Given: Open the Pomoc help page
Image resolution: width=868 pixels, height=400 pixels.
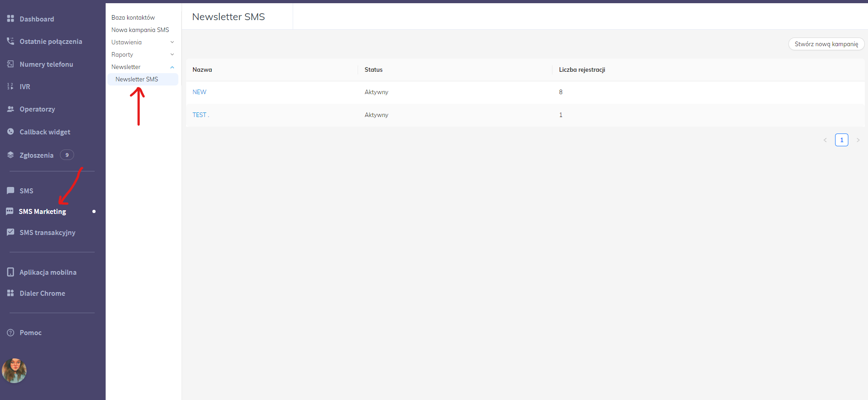Looking at the screenshot, I should click(30, 332).
